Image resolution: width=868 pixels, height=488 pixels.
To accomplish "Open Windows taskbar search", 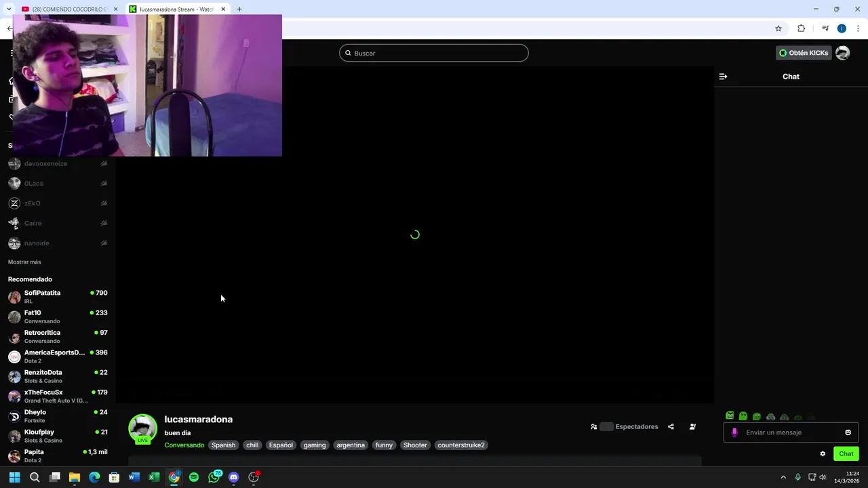I will (x=35, y=477).
